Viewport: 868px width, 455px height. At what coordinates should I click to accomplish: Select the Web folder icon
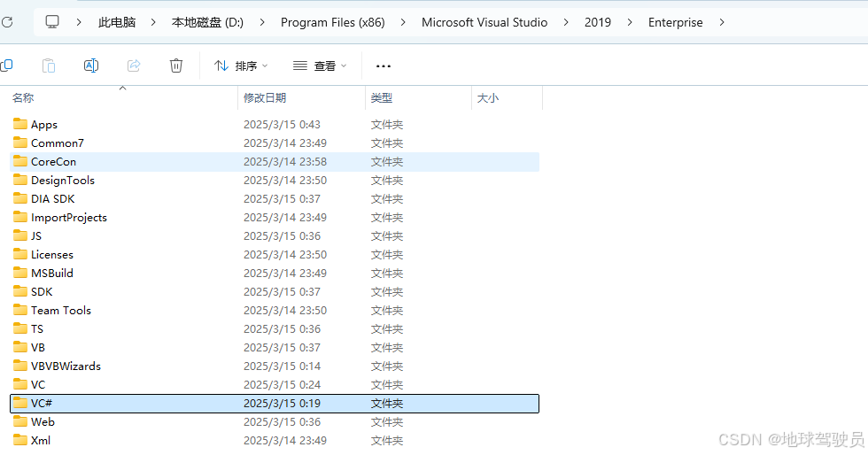click(20, 421)
